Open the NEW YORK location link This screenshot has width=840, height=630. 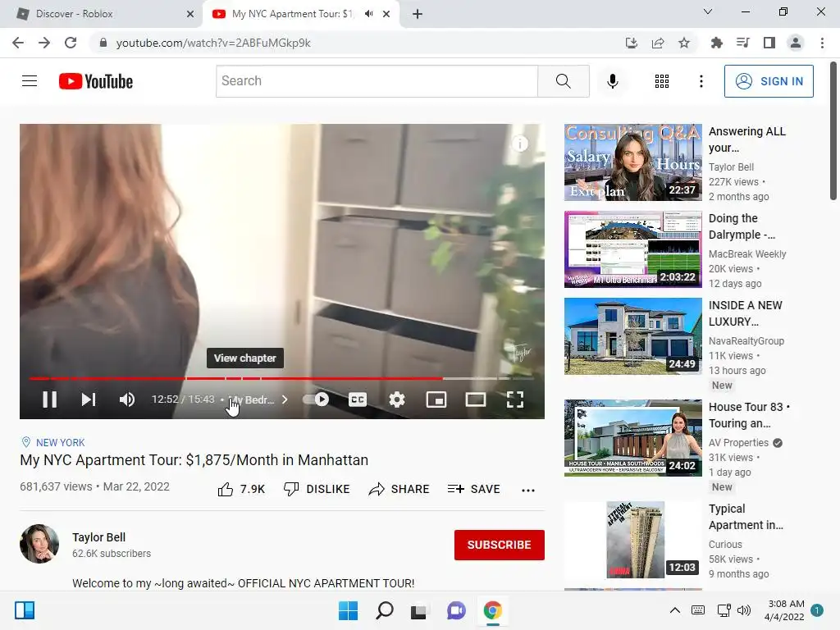(60, 442)
